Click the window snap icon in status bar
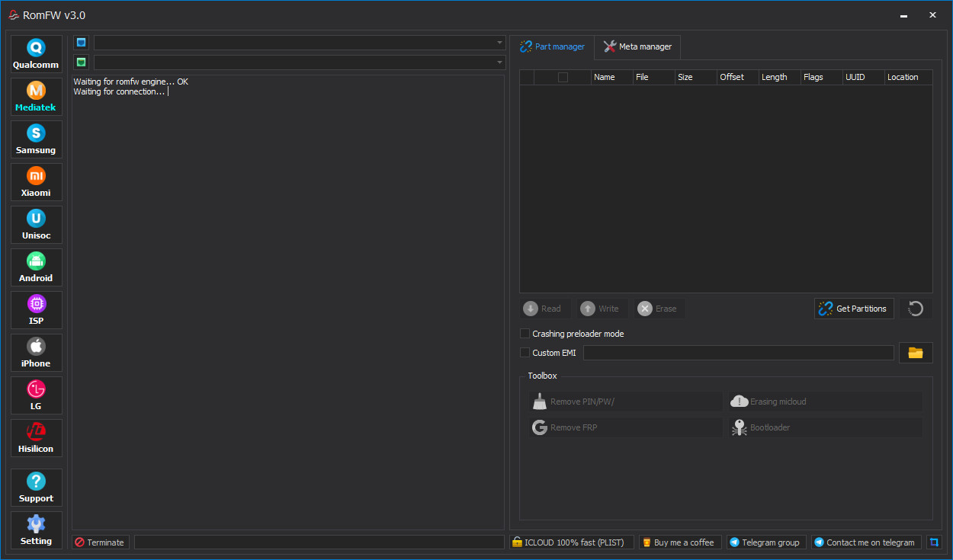Image resolution: width=953 pixels, height=560 pixels. point(932,542)
